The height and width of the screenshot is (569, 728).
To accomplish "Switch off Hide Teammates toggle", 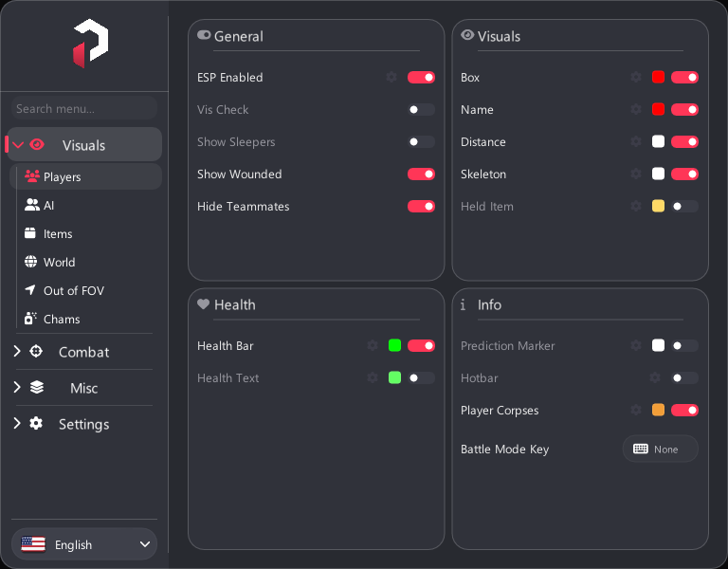I will coord(421,206).
